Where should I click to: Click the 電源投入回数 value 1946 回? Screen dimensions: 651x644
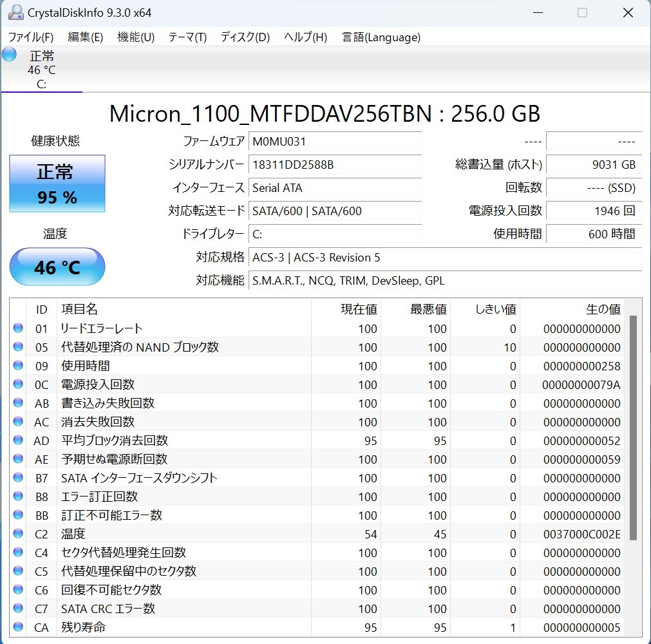coord(594,211)
